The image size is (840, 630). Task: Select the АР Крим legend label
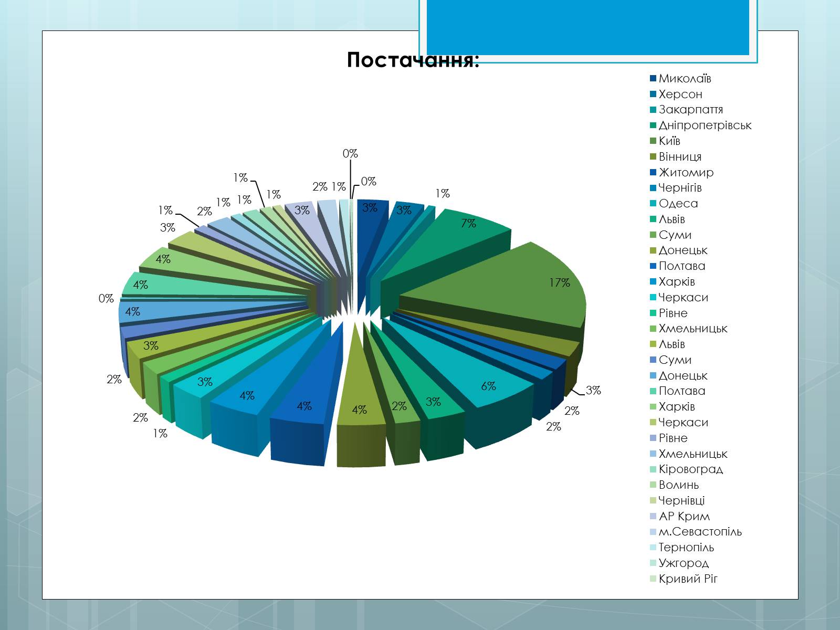684,517
